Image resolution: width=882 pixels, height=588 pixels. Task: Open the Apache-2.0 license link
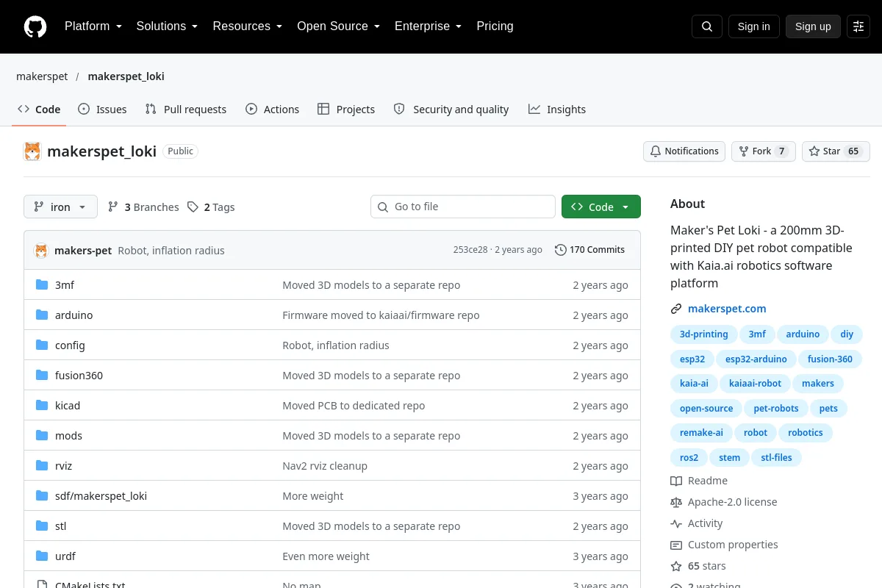click(732, 502)
